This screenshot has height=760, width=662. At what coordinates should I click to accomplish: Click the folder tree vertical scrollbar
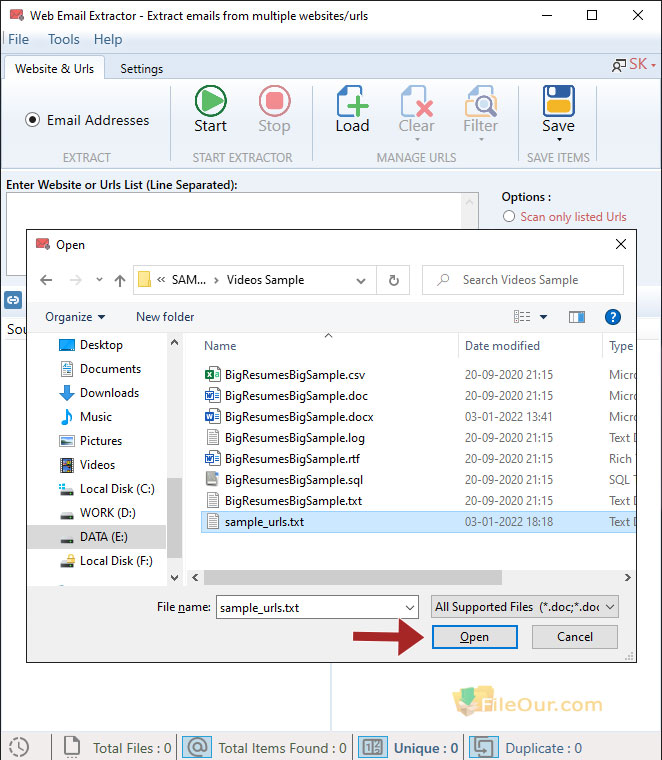174,518
